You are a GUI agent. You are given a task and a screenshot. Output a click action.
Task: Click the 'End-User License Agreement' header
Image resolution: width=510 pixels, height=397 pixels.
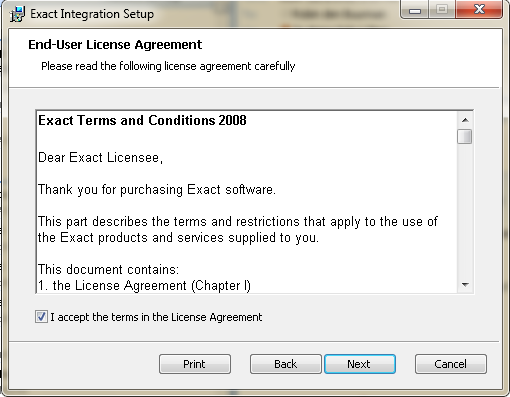coord(115,45)
